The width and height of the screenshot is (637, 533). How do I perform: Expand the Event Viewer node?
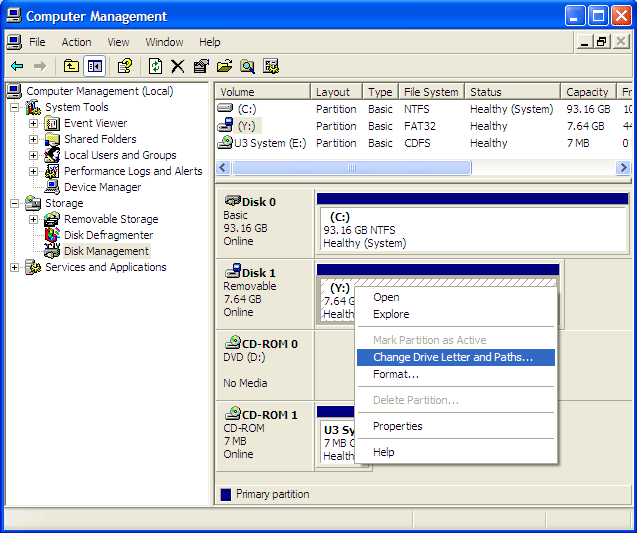click(33, 123)
